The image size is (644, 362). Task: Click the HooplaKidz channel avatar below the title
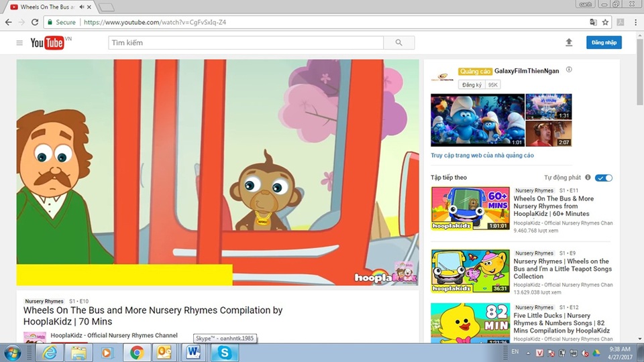[x=34, y=337]
